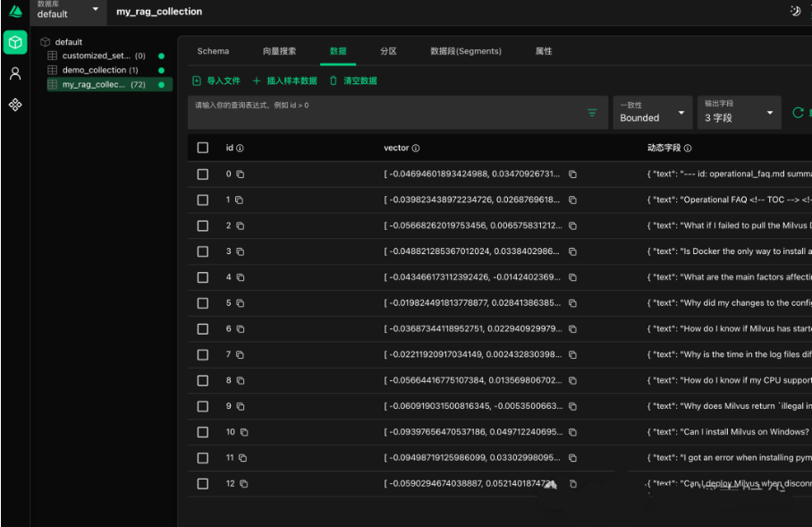Image resolution: width=812 pixels, height=527 pixels.
Task: Check the checkbox for row id 12
Action: 203,484
